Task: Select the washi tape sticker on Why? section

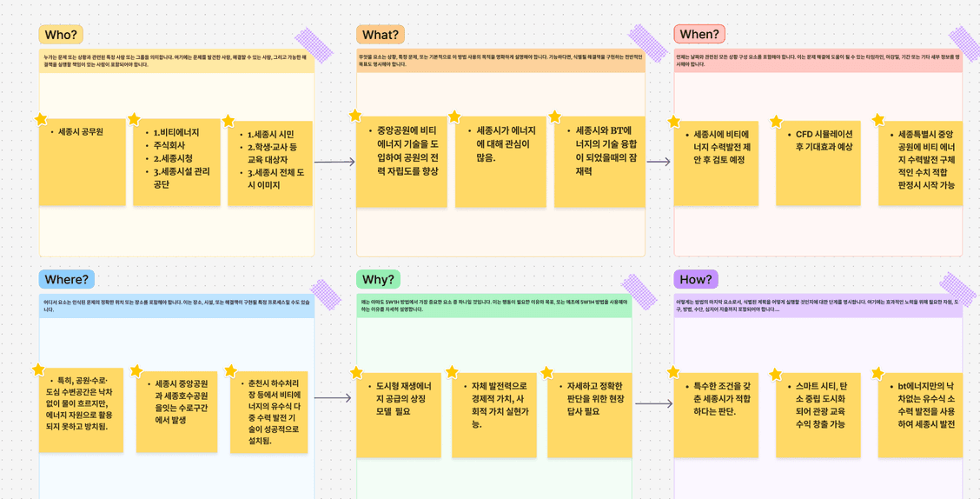Action: point(639,292)
